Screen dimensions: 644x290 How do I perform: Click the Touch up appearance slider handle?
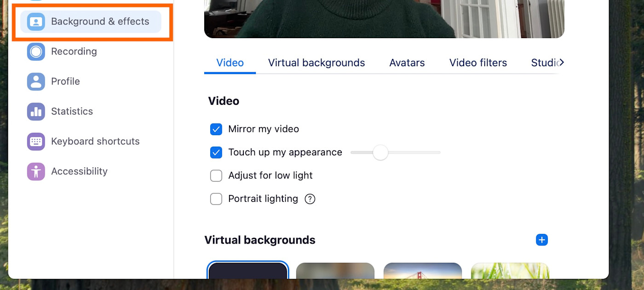tap(380, 153)
